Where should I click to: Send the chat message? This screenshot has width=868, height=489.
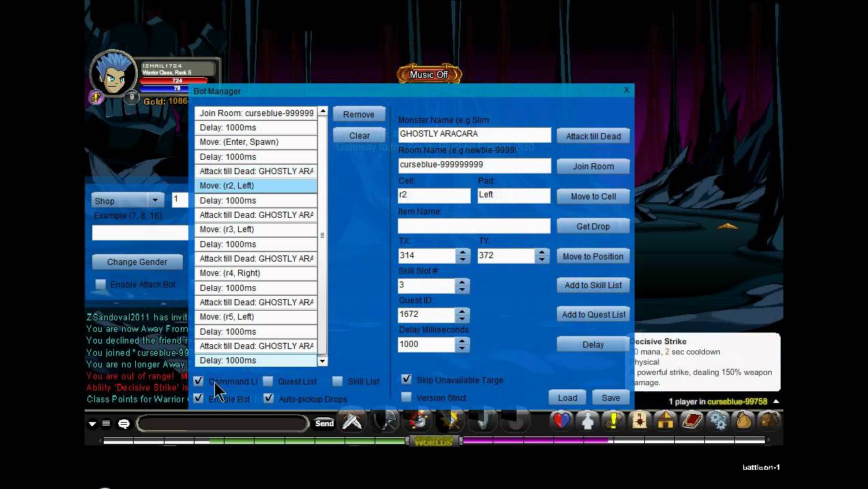point(324,423)
